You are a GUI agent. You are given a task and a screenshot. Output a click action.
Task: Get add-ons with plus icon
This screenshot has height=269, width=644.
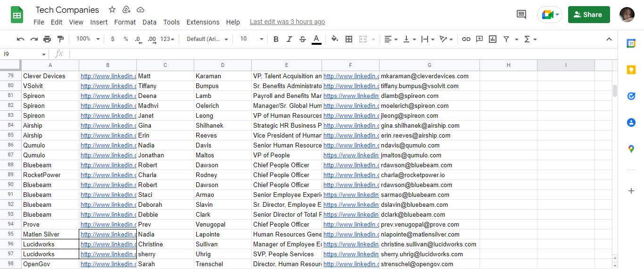631,191
